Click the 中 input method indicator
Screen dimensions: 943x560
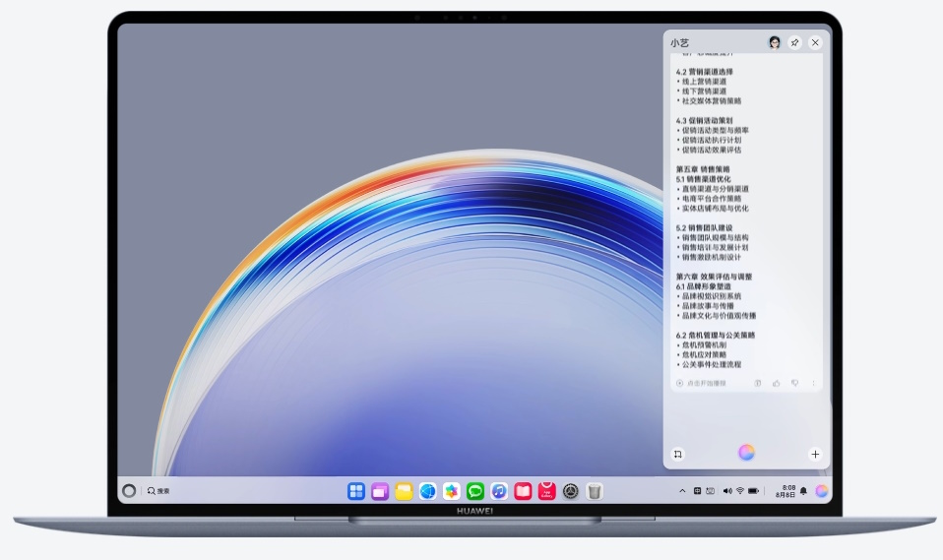coord(697,491)
